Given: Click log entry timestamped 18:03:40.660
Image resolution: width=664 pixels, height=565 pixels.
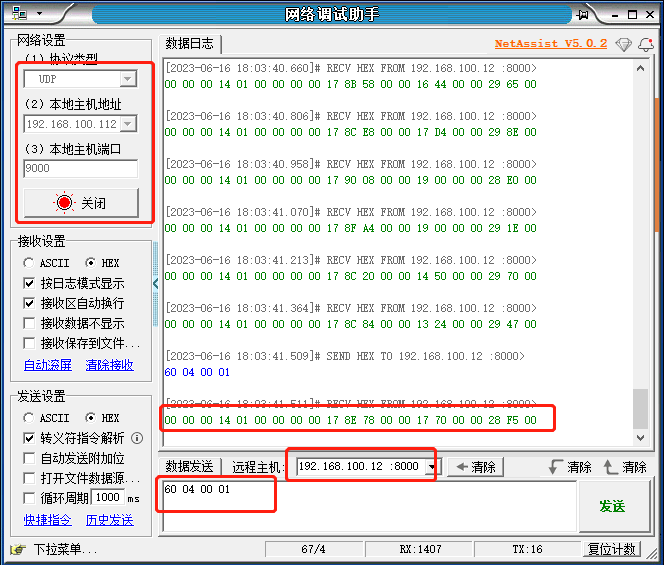Looking at the screenshot, I should (351, 68).
